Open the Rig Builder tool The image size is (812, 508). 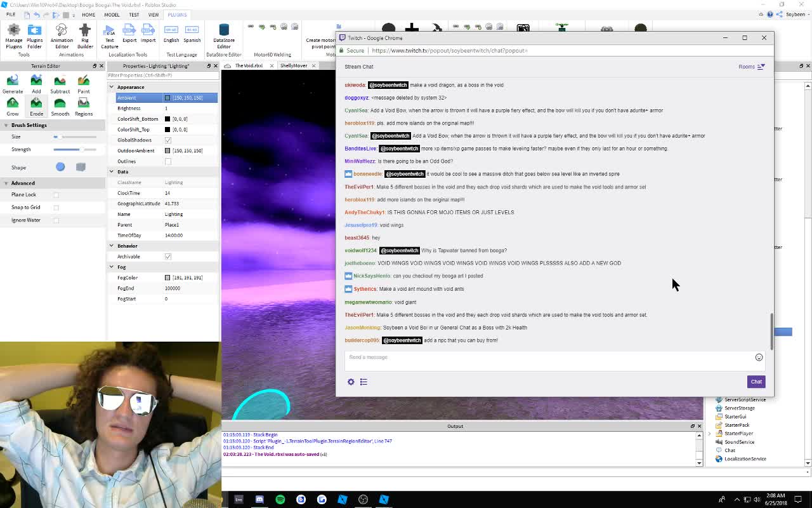coord(85,35)
